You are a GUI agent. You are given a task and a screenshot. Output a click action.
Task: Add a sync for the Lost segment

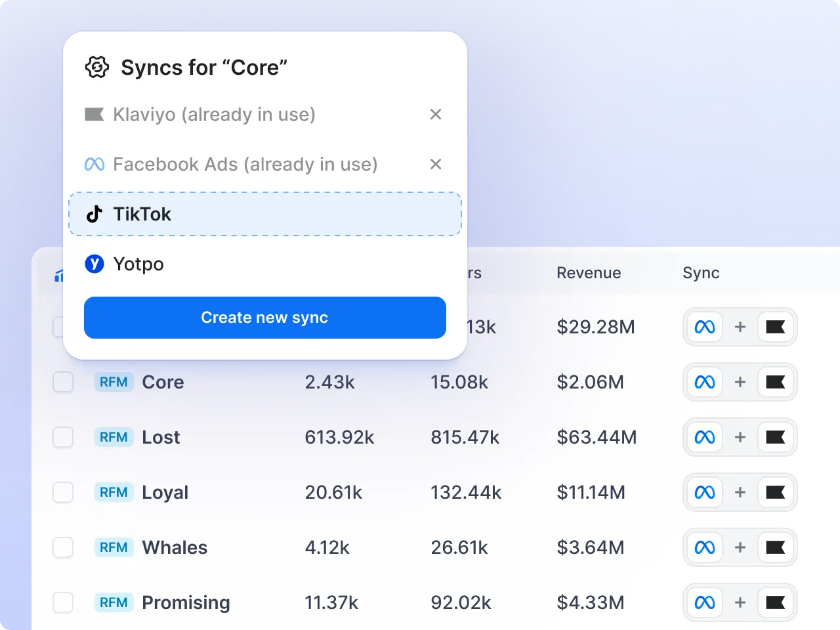point(740,437)
